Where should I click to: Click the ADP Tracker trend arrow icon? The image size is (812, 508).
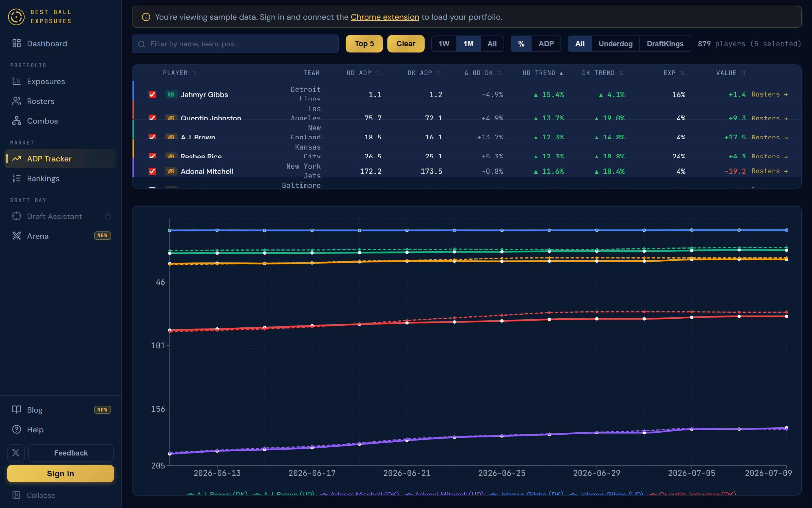point(16,158)
